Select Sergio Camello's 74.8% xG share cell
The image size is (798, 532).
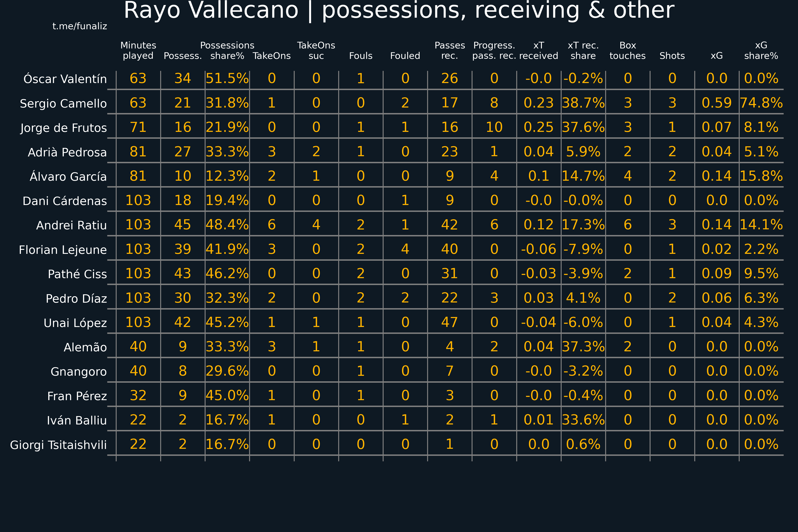761,103
